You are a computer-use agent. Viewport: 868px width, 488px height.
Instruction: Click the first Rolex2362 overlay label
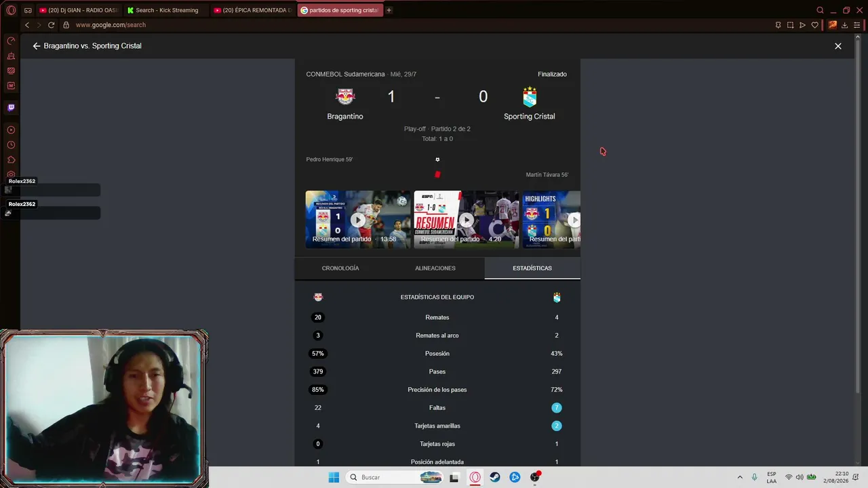point(22,182)
